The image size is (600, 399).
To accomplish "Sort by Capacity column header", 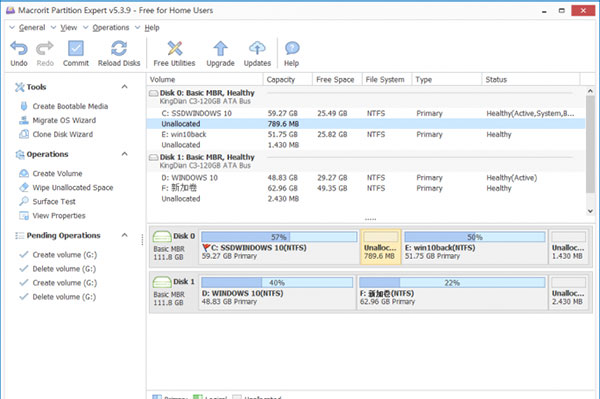I will 288,80.
